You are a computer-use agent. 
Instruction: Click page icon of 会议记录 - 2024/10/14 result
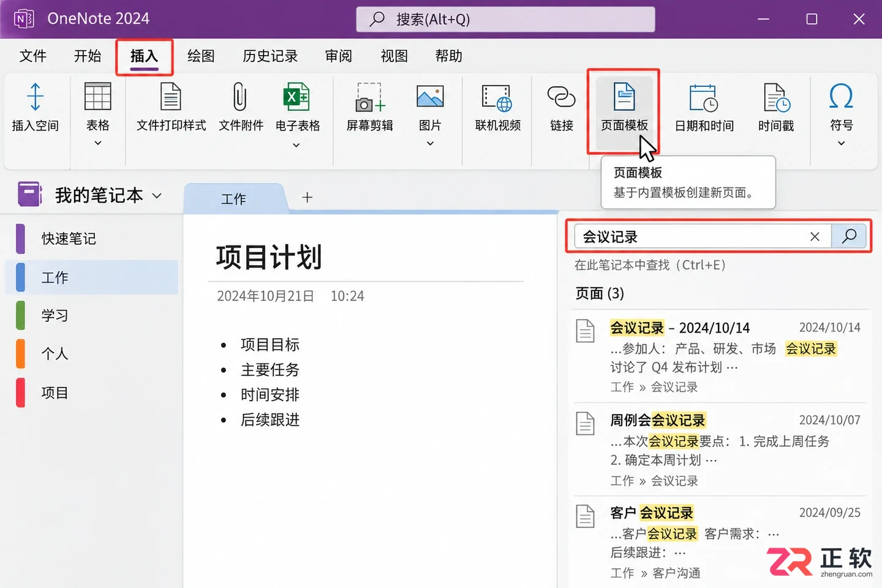tap(585, 331)
